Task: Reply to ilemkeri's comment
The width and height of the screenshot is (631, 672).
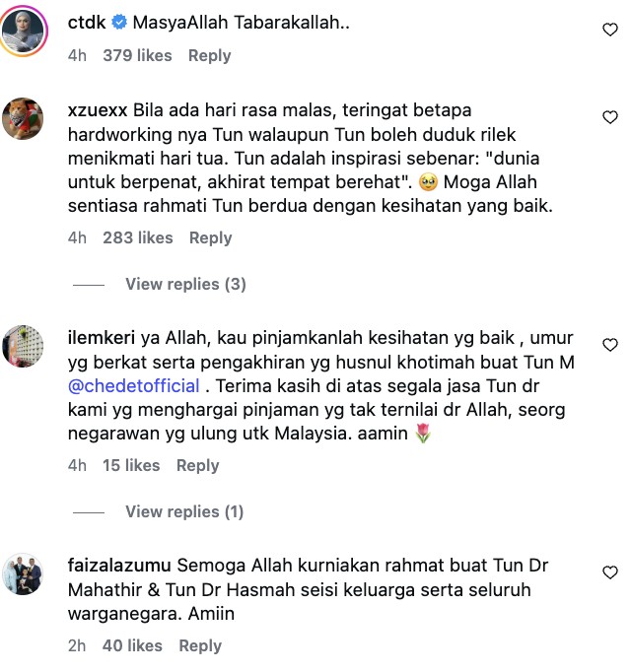Action: pos(198,465)
